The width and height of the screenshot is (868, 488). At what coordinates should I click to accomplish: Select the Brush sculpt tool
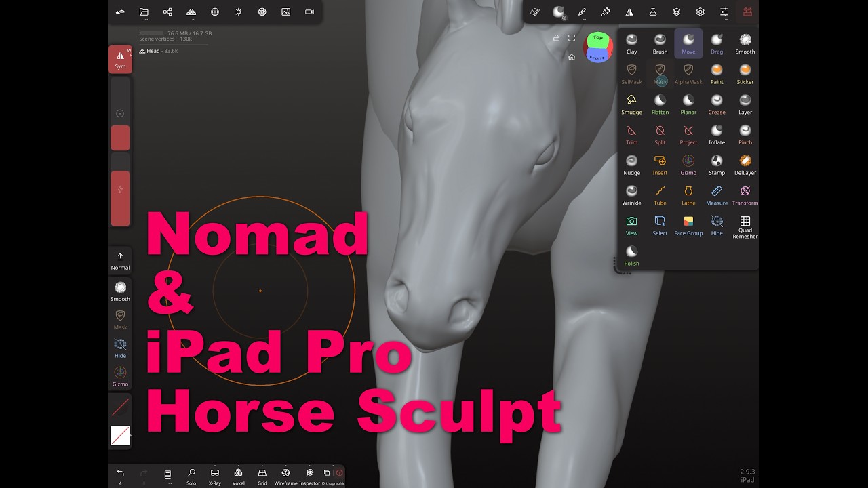pos(660,44)
